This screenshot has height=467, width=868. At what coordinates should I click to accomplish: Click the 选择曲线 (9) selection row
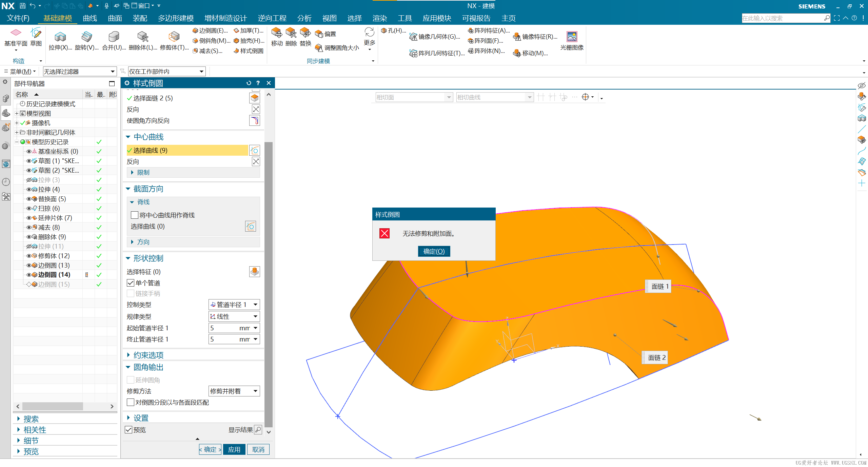tap(187, 150)
